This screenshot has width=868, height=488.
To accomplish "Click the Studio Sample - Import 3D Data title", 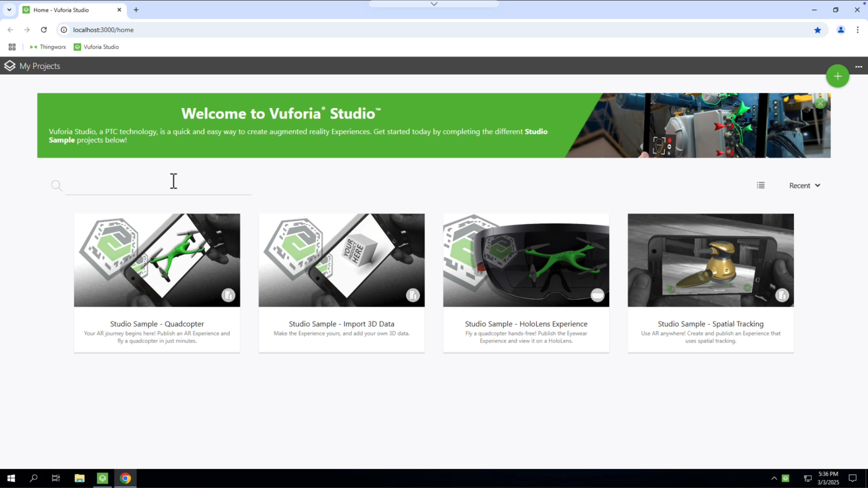I will tap(341, 324).
